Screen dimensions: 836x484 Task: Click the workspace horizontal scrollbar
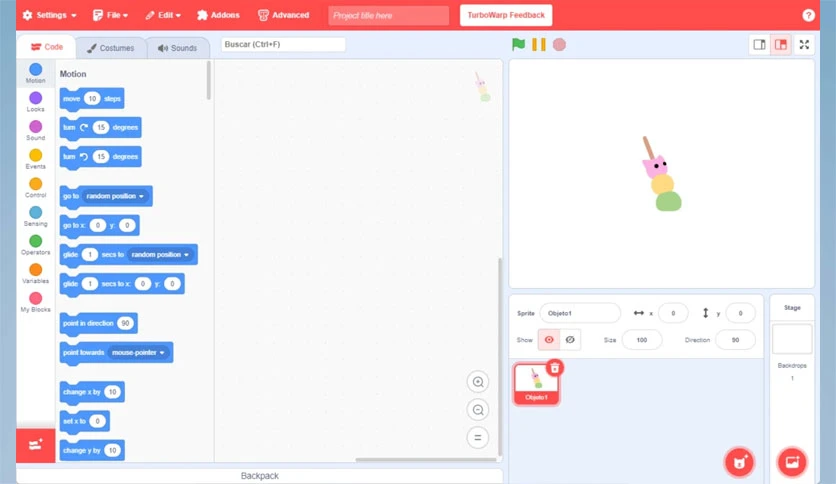[x=425, y=459]
